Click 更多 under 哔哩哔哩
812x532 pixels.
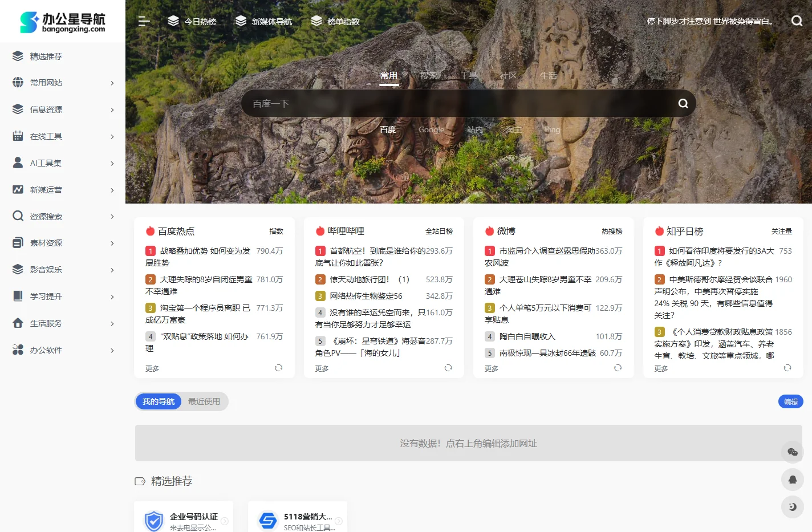pos(322,368)
